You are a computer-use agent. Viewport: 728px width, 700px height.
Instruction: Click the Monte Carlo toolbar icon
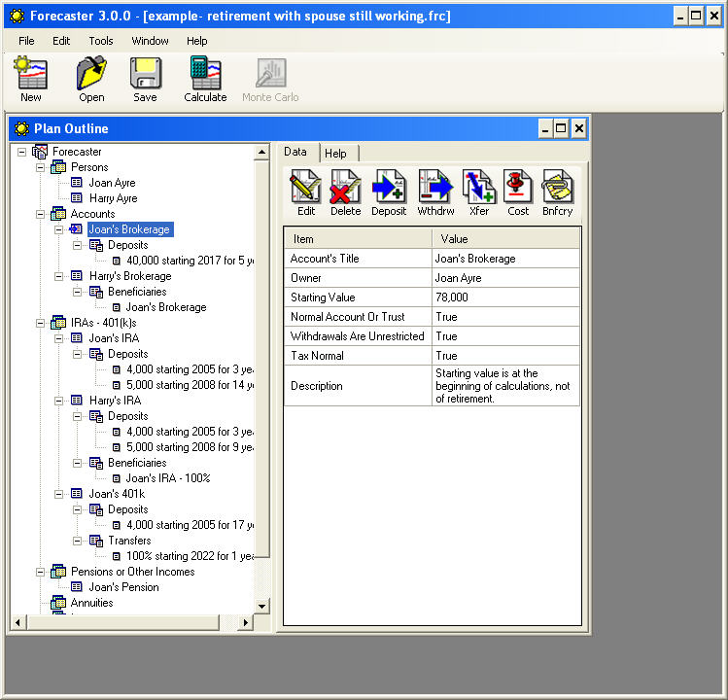(270, 73)
